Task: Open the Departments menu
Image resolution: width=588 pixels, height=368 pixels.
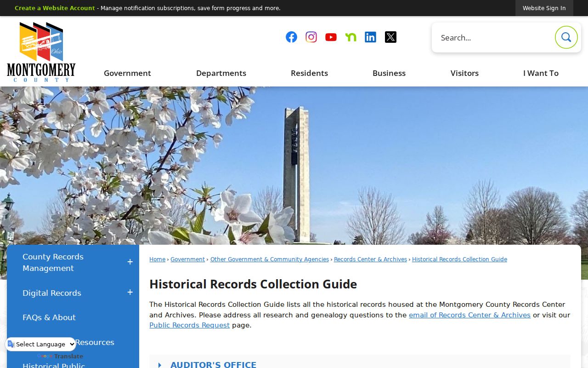Action: pos(221,73)
